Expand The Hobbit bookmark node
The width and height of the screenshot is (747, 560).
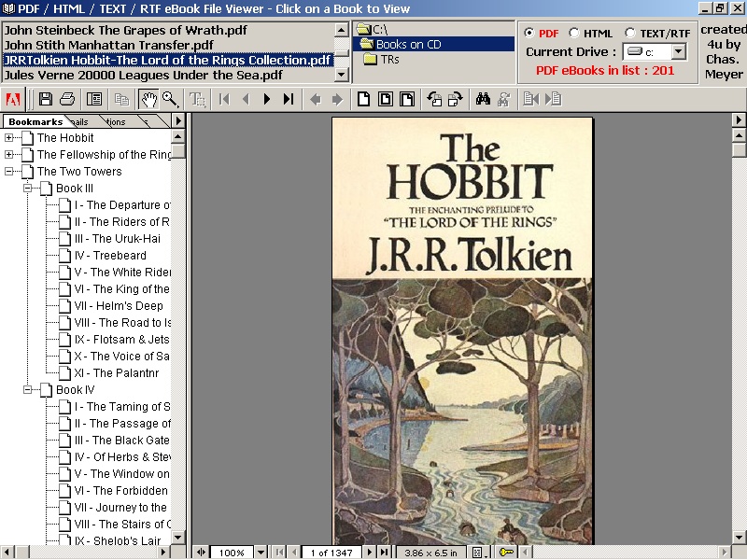tap(9, 138)
